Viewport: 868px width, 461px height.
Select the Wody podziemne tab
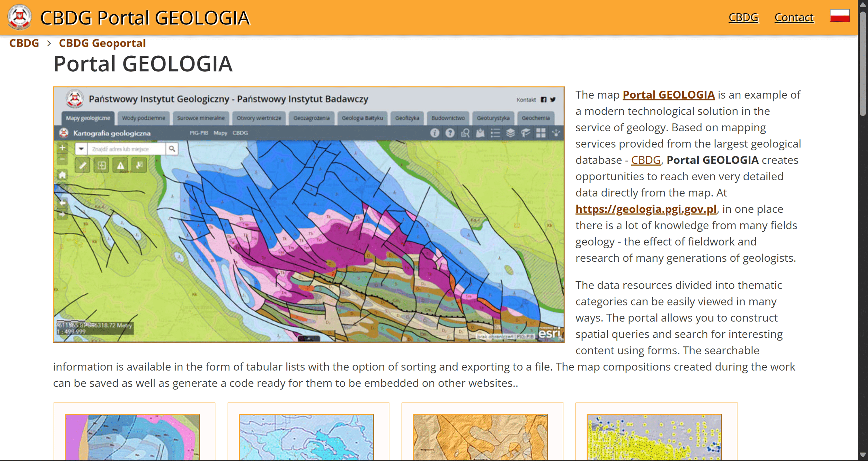[x=144, y=118]
